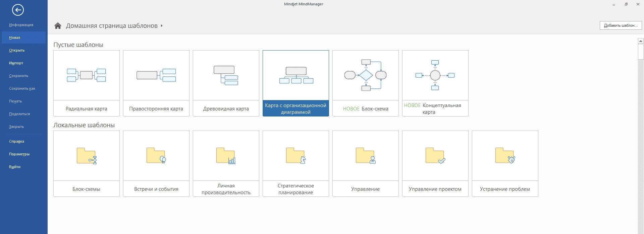The image size is (644, 234).
Task: Select the organizational chart map template icon
Action: click(x=296, y=75)
